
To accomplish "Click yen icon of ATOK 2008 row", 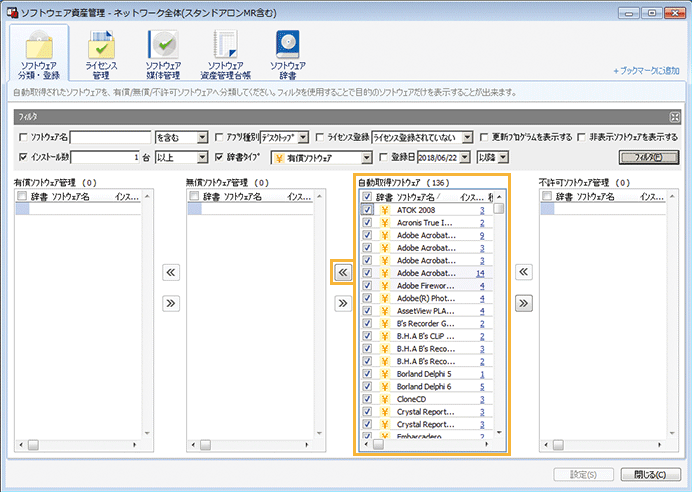I will point(385,210).
